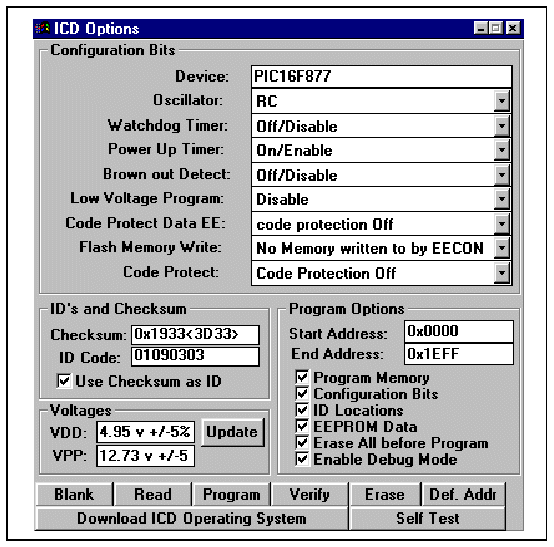Expand the Brown out Detect dropdown

tap(501, 175)
